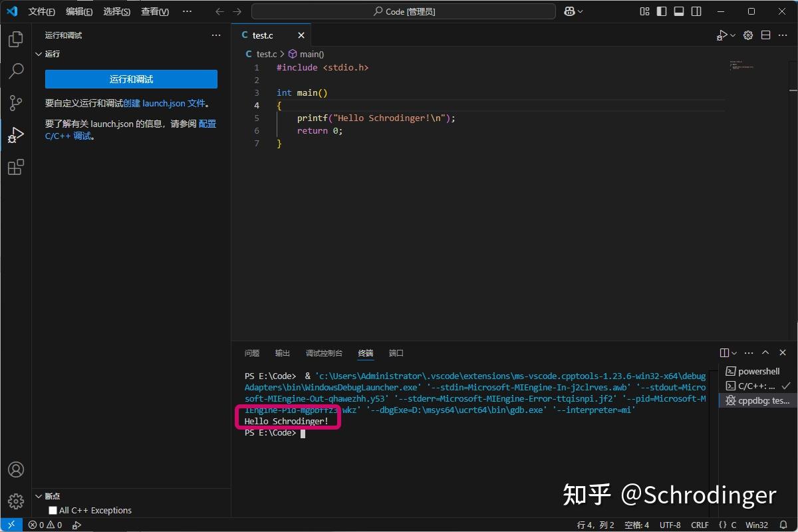Expand the 断点 breakpoints section
This screenshot has width=798, height=532.
pos(39,495)
